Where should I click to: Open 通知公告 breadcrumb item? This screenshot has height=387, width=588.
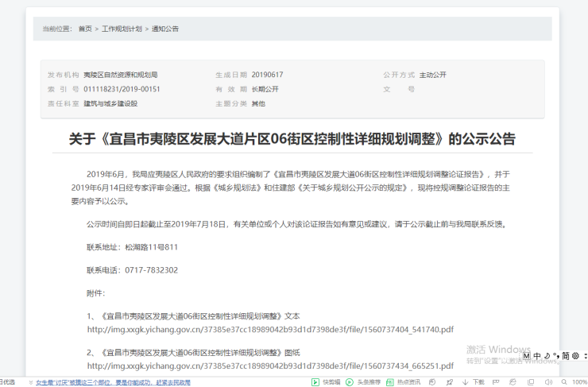(164, 29)
